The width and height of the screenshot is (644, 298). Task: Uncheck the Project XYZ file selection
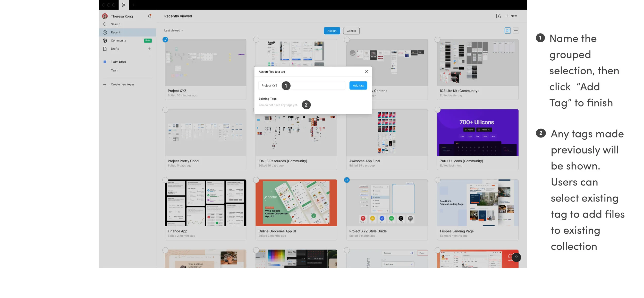coord(165,39)
